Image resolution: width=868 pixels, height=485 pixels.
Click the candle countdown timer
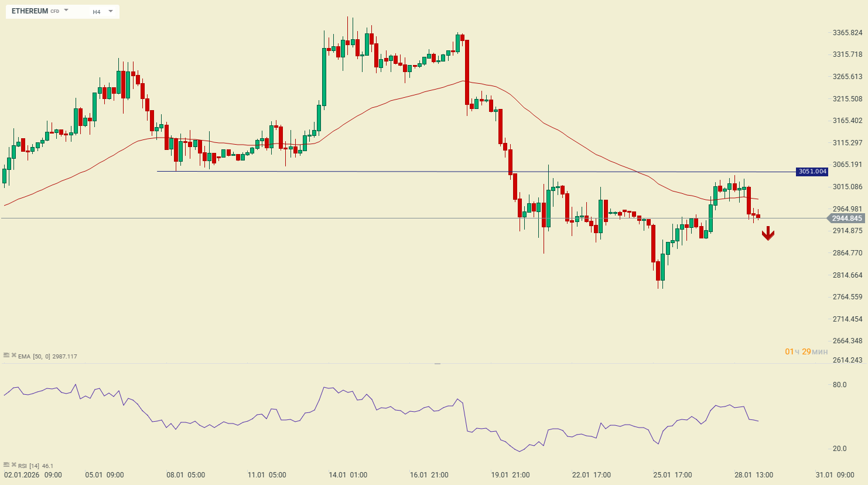click(806, 351)
